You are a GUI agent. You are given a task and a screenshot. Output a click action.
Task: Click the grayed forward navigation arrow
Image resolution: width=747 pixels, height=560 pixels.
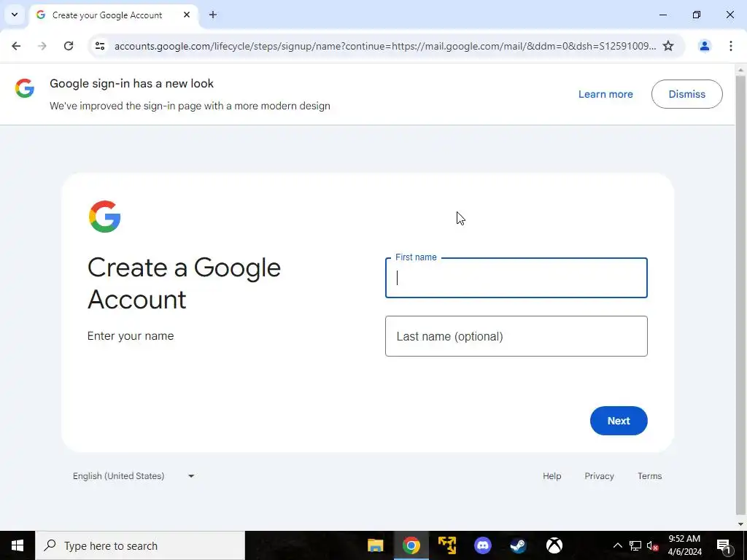coord(42,46)
